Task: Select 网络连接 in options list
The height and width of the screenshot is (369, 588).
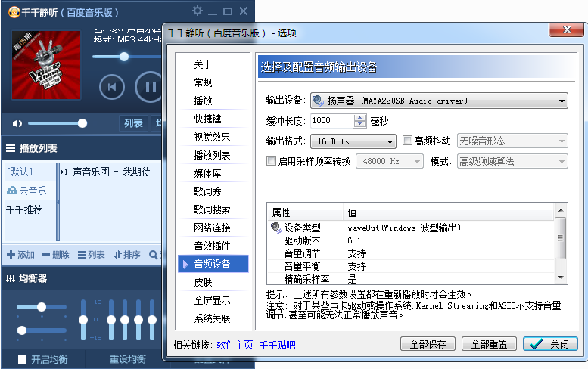Action: click(213, 228)
